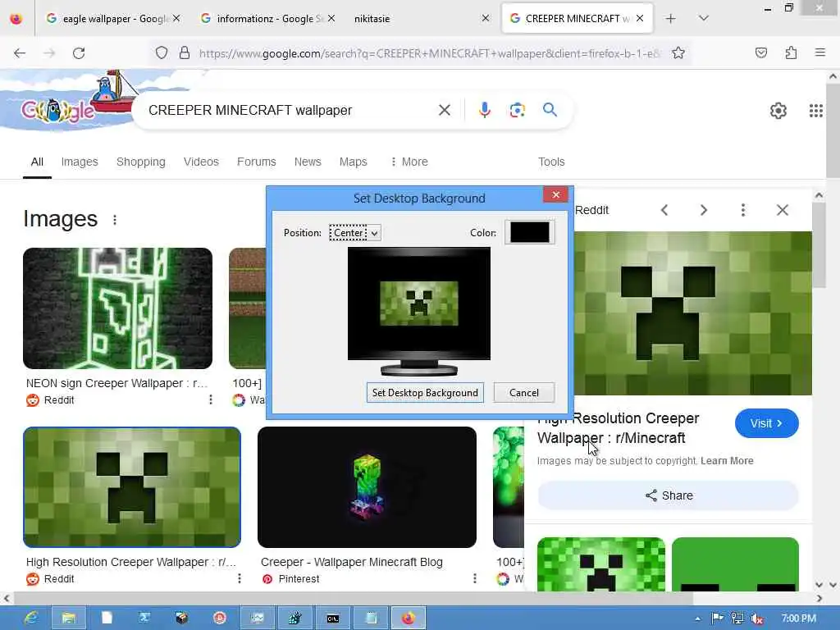Open the Pocket save icon

pyautogui.click(x=760, y=53)
